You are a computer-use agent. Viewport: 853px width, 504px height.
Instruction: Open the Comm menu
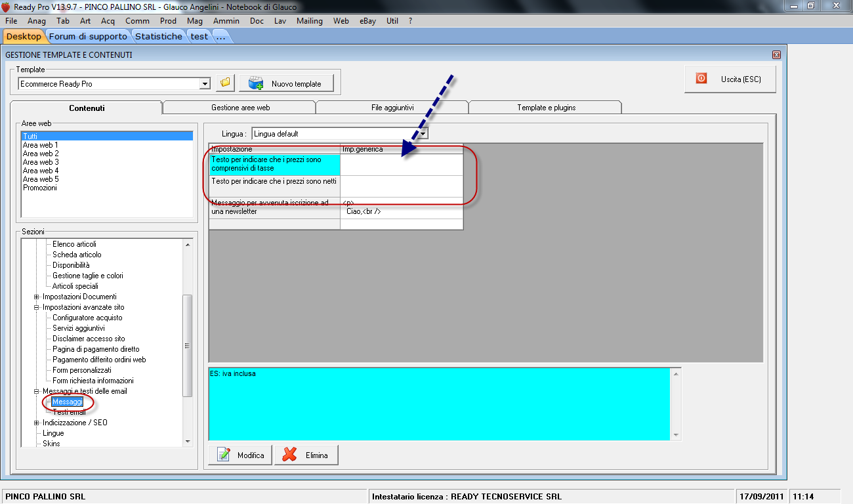(x=137, y=21)
